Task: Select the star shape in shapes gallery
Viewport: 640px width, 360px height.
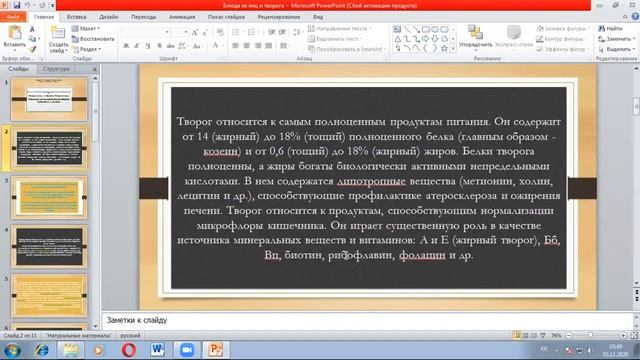Action: point(444,48)
